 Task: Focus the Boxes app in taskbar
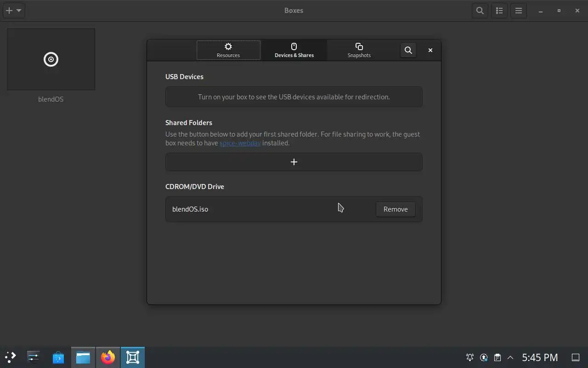[133, 357]
